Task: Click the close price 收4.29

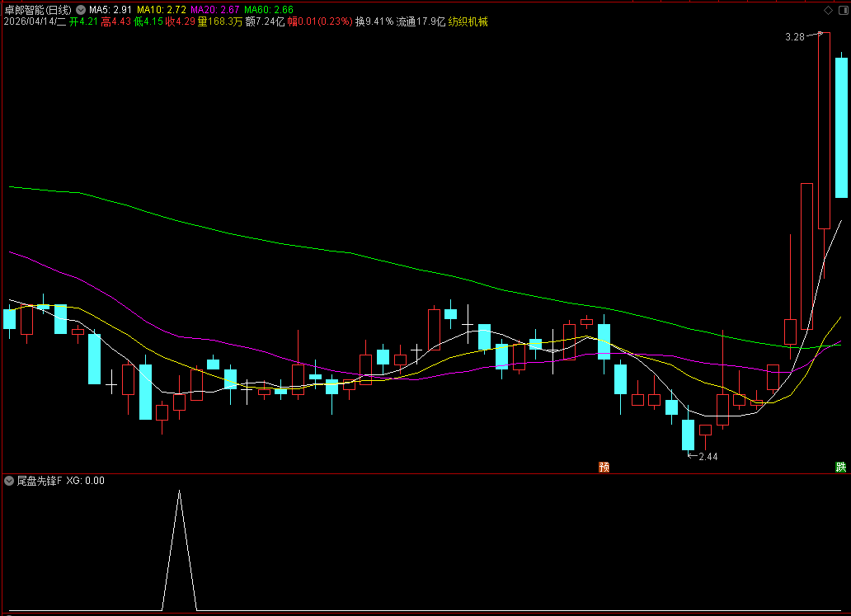Action: coord(181,21)
